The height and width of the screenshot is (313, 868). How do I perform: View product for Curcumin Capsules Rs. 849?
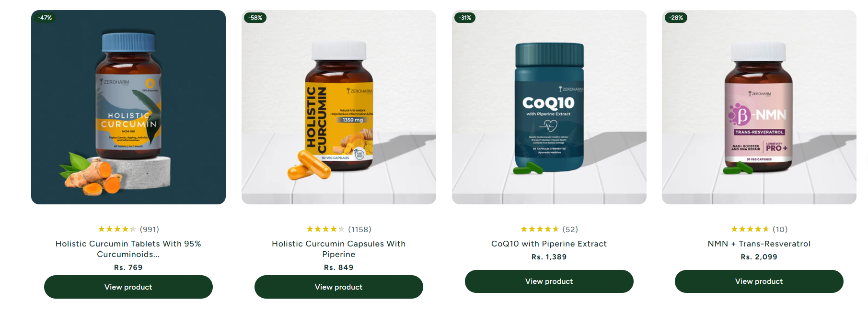pos(339,287)
